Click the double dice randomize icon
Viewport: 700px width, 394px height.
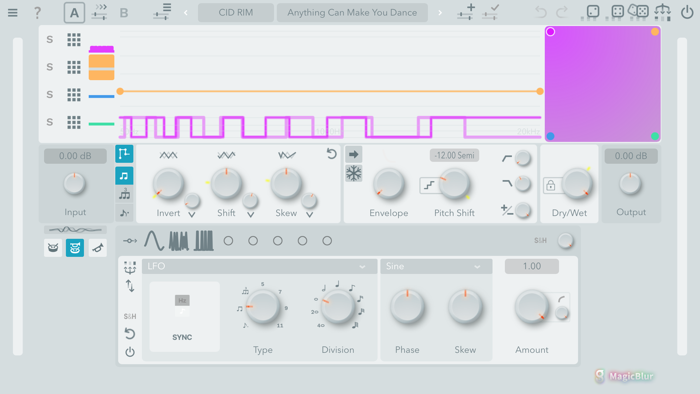point(638,12)
